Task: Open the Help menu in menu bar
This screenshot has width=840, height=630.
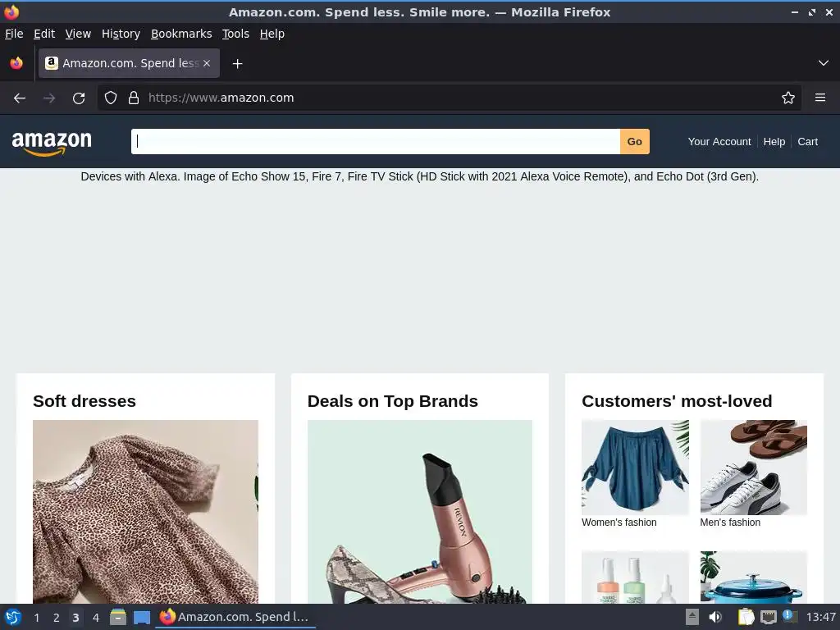Action: click(272, 34)
